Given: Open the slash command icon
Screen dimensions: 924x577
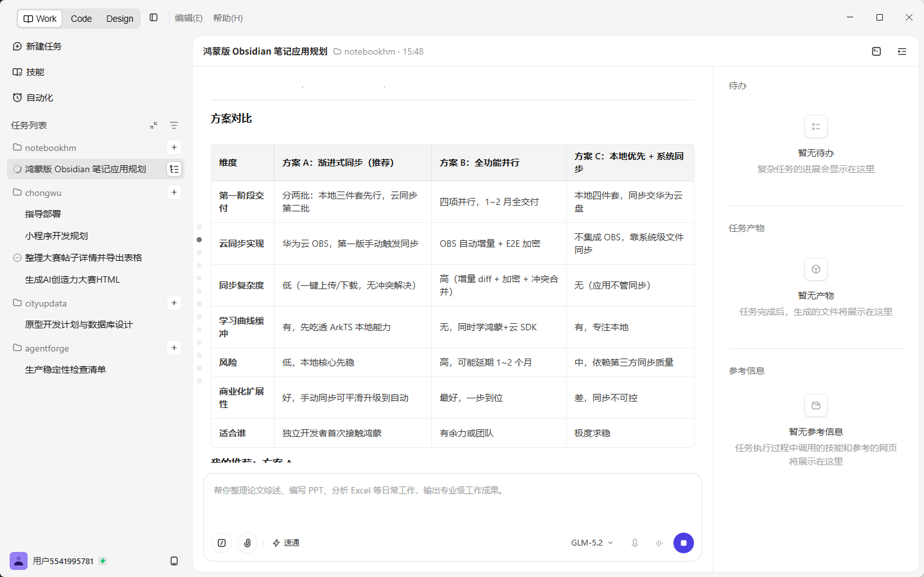Looking at the screenshot, I should tap(222, 543).
